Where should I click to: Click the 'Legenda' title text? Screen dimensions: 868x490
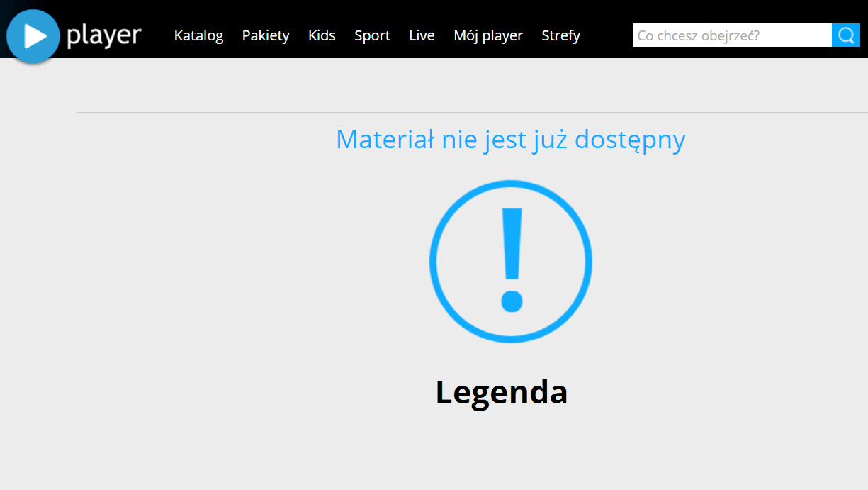(502, 393)
